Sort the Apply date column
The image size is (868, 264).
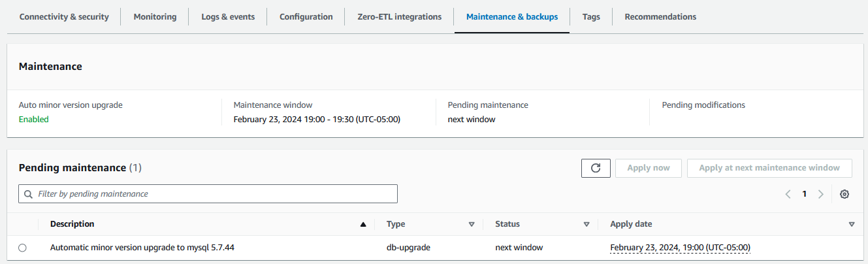(x=851, y=224)
